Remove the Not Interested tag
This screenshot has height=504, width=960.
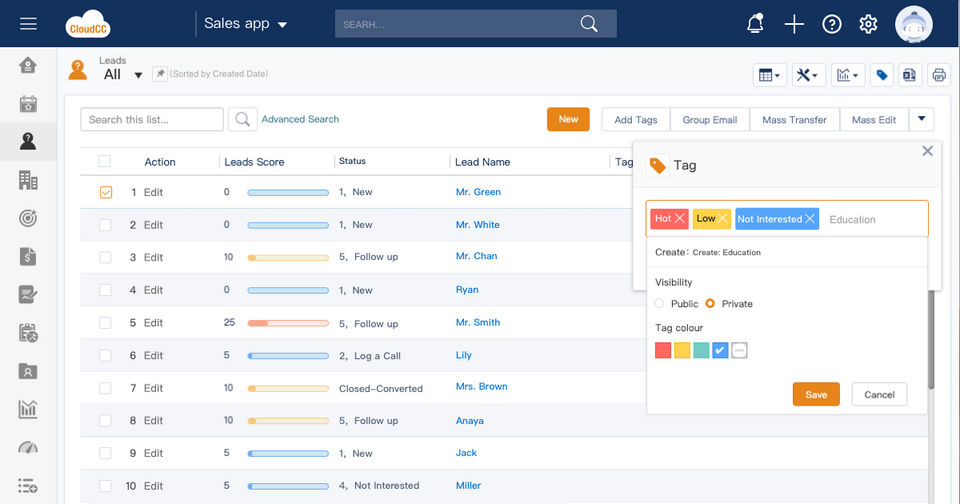pyautogui.click(x=810, y=219)
